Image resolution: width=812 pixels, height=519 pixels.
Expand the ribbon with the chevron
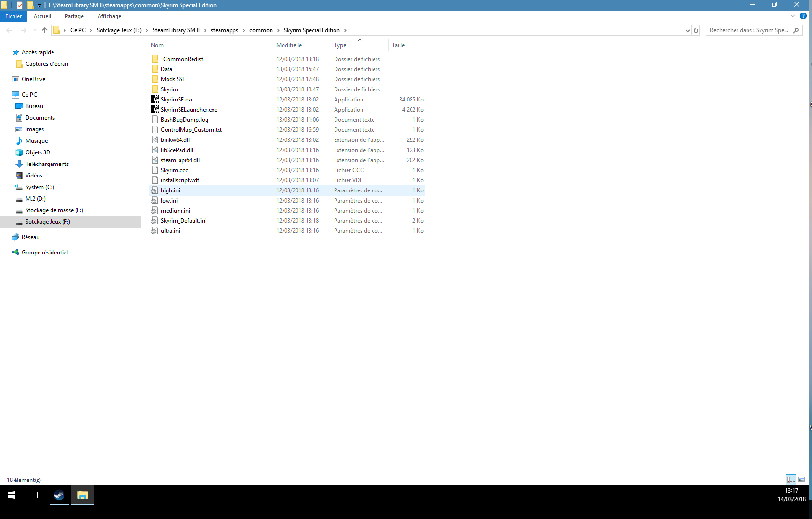(793, 16)
